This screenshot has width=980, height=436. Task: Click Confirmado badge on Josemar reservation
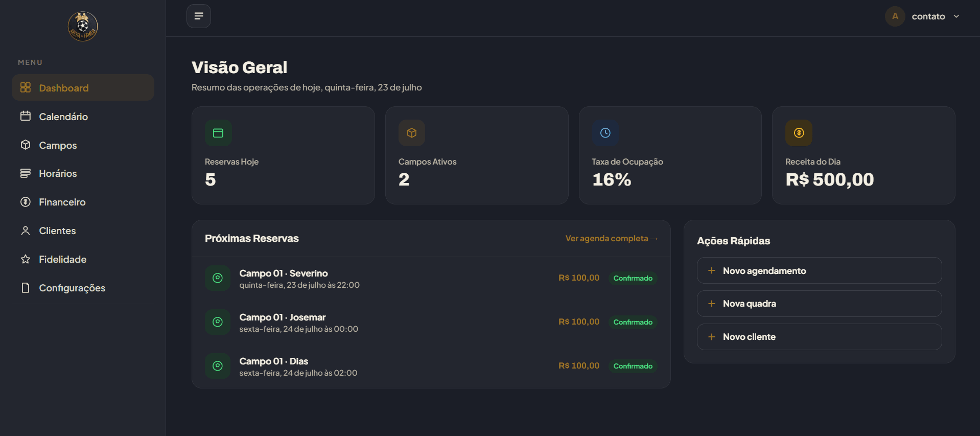[633, 322]
